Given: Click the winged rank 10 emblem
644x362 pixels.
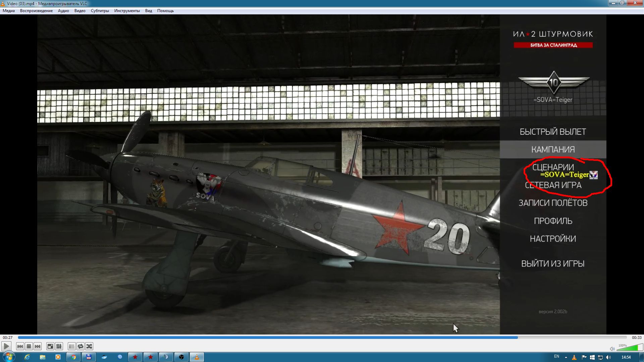Looking at the screenshot, I should pyautogui.click(x=553, y=82).
